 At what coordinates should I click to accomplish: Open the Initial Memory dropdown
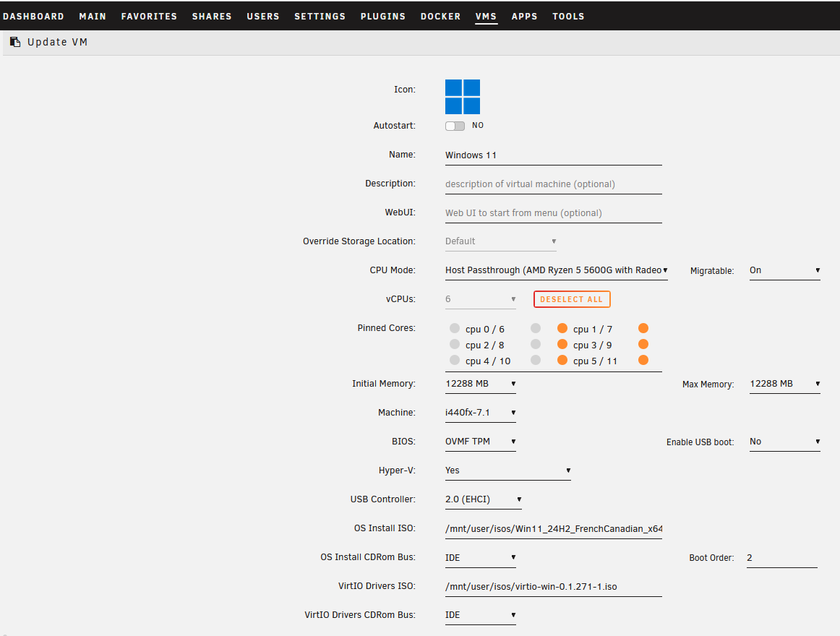pos(480,384)
